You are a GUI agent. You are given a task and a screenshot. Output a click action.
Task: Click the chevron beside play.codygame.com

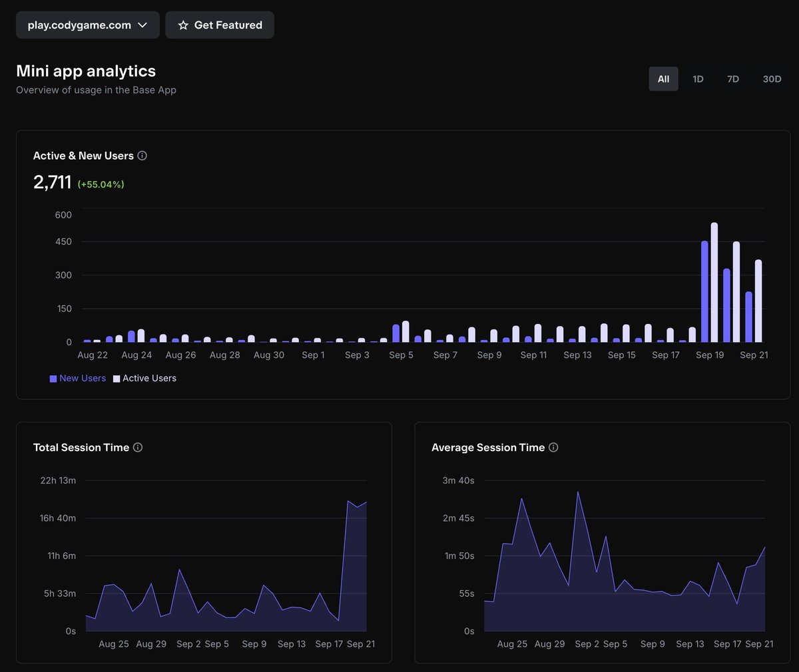142,25
